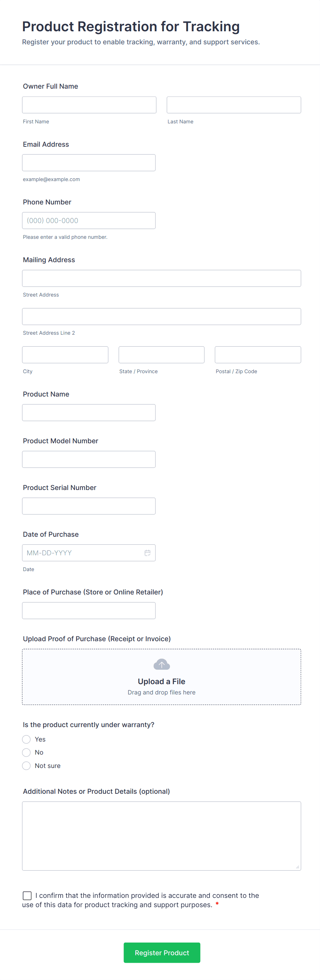Viewport: 320px width, 980px height.
Task: Check the information accuracy consent box
Action: click(27, 895)
